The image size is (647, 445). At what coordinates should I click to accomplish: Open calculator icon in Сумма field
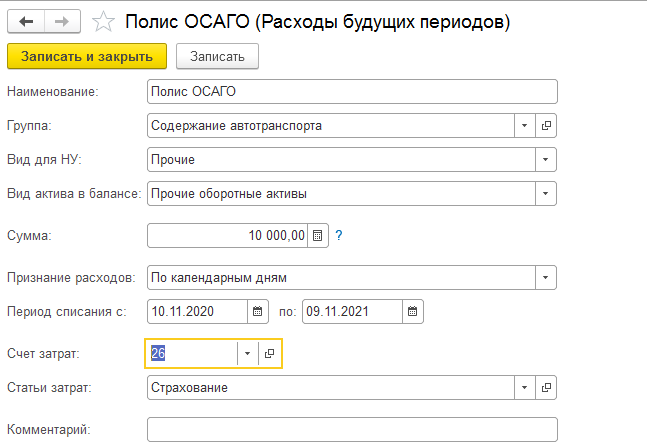317,236
